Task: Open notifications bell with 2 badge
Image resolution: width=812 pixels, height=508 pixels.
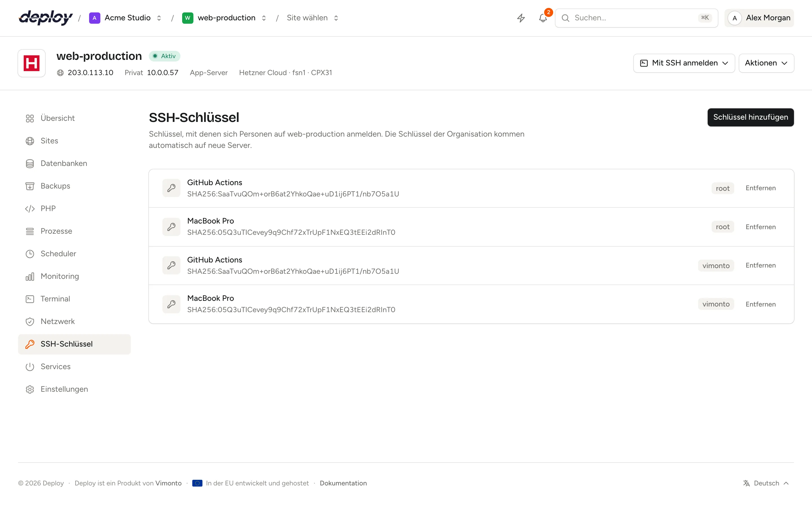Action: pos(543,18)
